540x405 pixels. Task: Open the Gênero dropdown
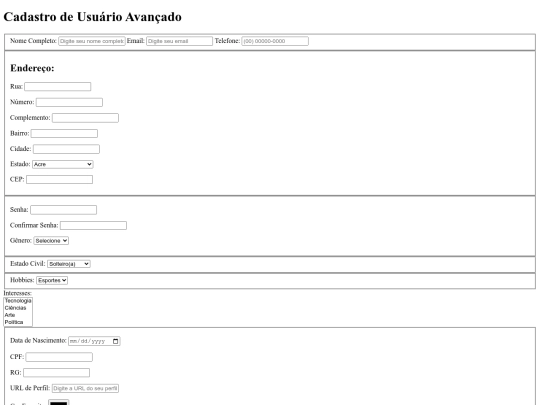(x=51, y=241)
